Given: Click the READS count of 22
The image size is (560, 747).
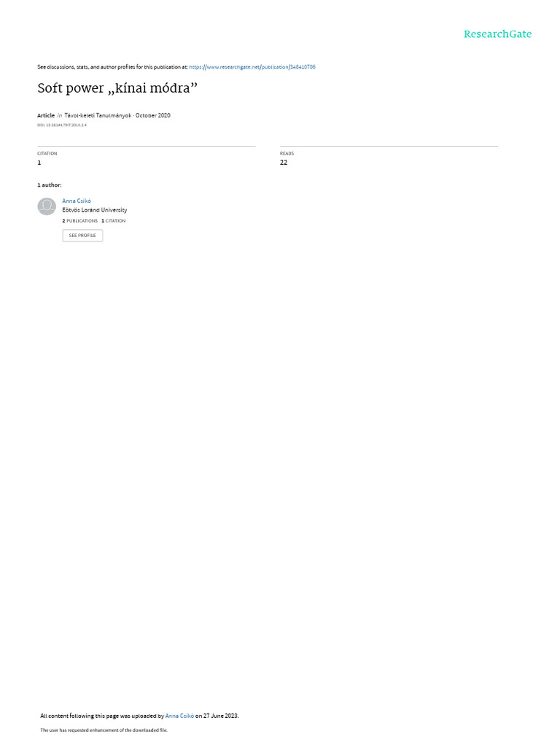Looking at the screenshot, I should tap(284, 163).
